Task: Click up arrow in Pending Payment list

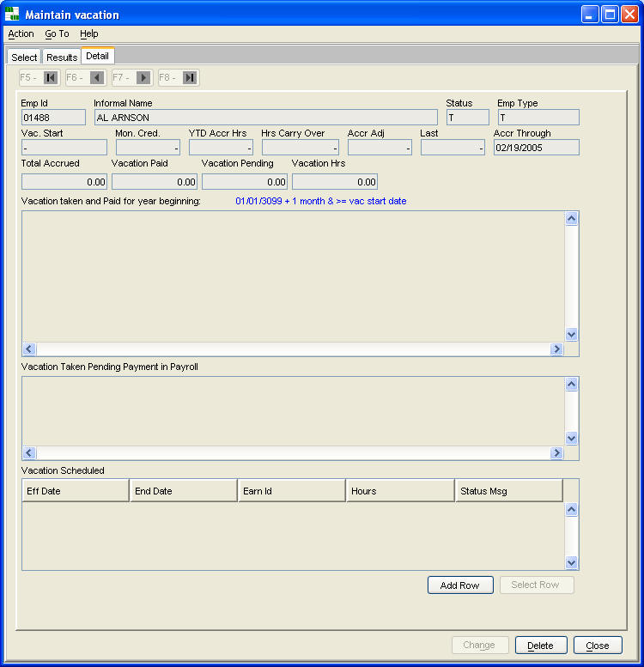Action: (x=571, y=384)
